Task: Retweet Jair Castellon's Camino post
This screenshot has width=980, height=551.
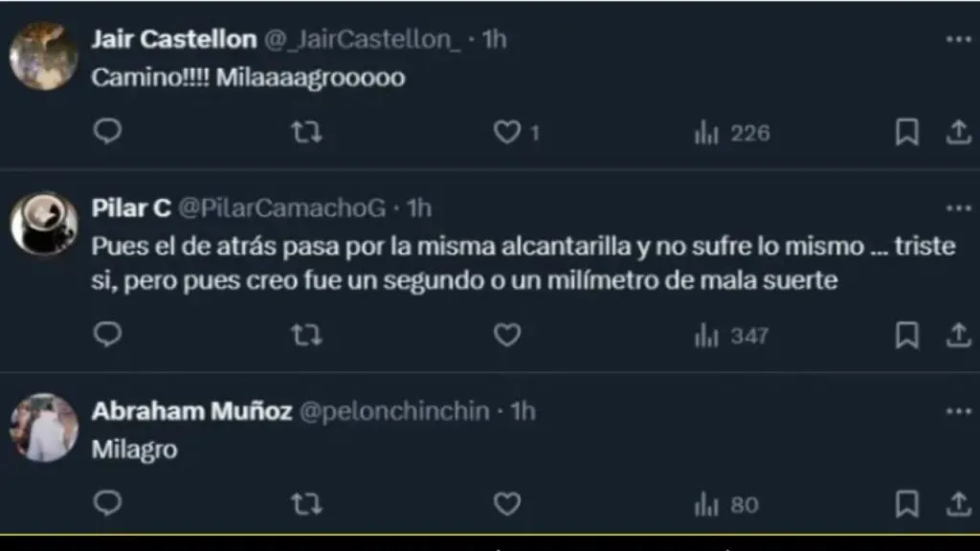Action: (x=305, y=132)
